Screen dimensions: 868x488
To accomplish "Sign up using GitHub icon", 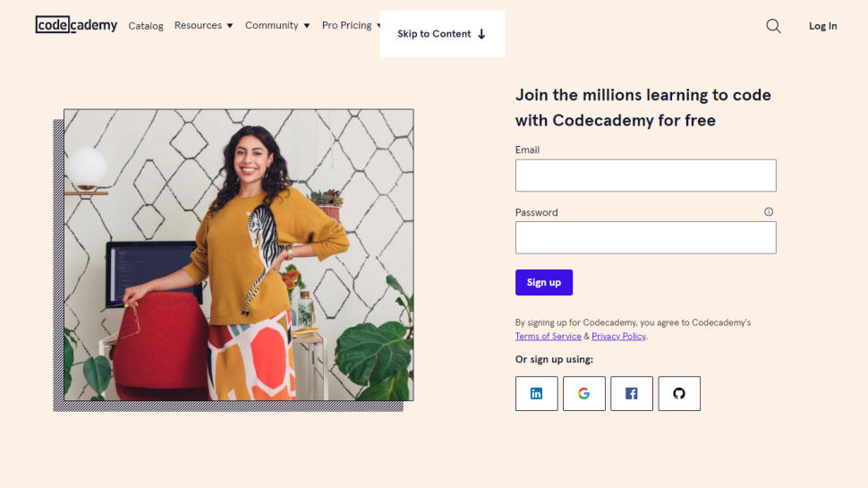I will pyautogui.click(x=679, y=394).
